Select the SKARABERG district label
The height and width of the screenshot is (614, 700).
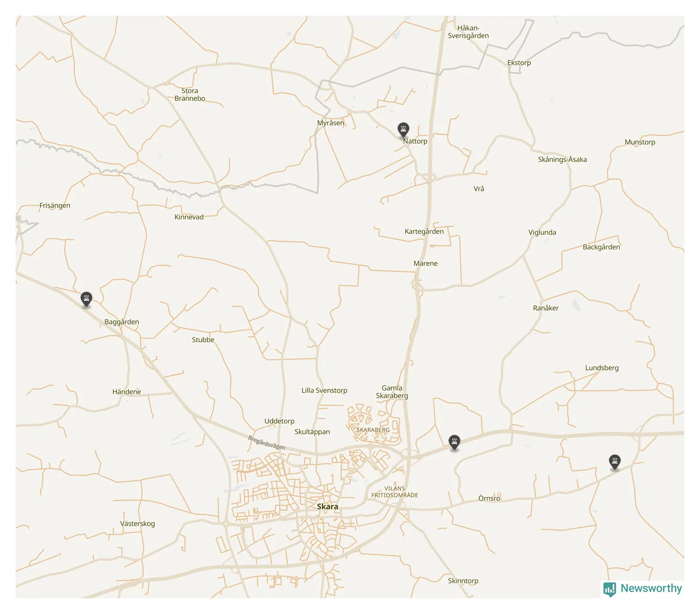373,430
